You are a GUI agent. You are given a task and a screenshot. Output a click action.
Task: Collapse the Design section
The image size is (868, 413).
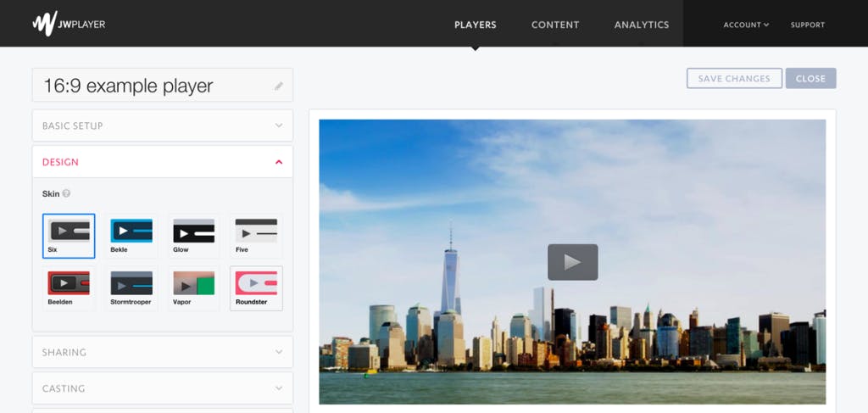pos(162,162)
